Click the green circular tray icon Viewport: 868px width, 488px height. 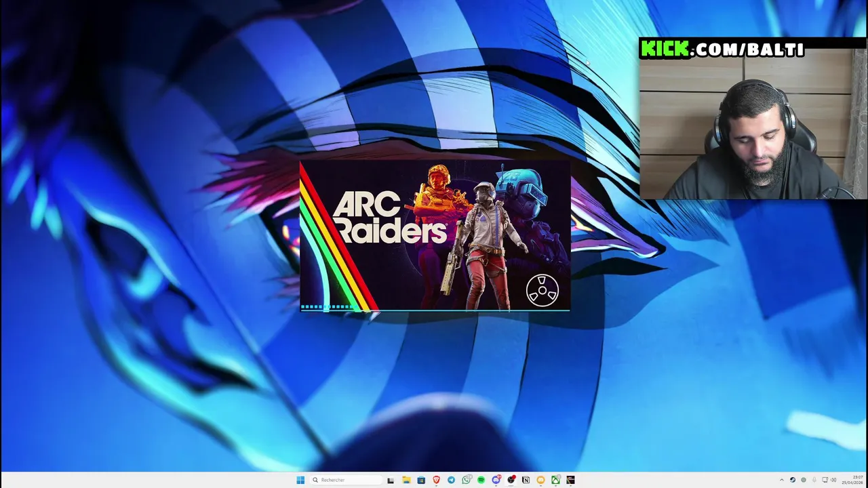click(804, 480)
